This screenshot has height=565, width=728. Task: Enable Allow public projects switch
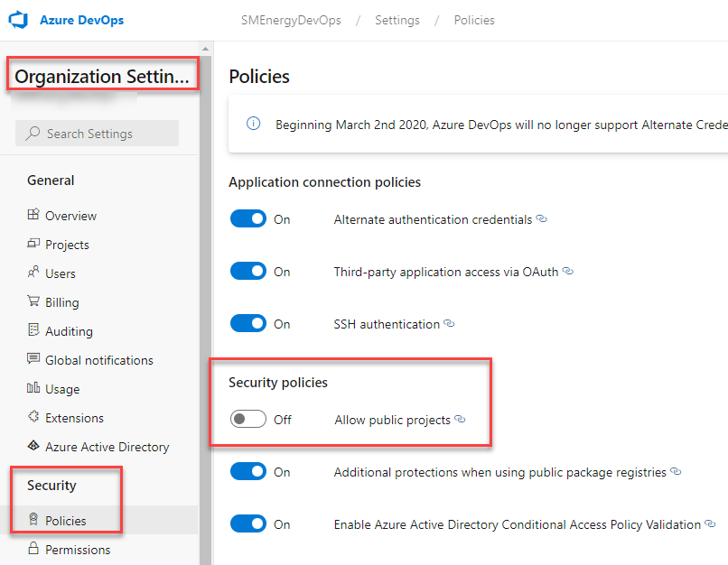point(248,419)
